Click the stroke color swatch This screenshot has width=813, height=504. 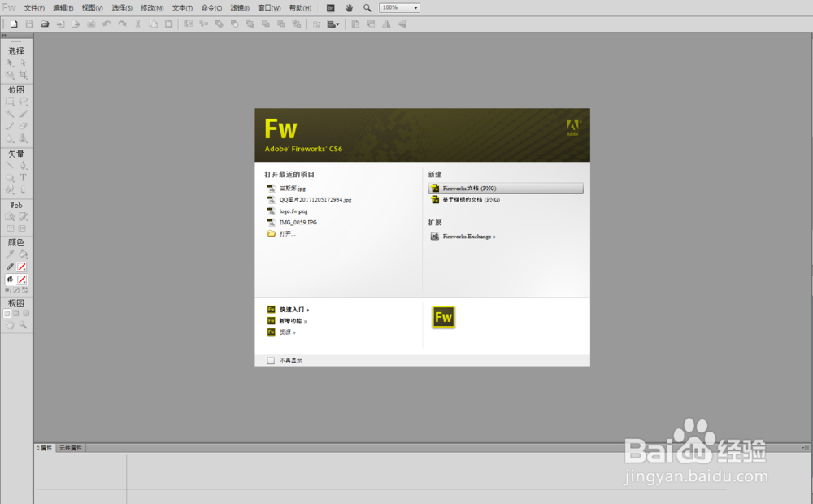point(22,267)
